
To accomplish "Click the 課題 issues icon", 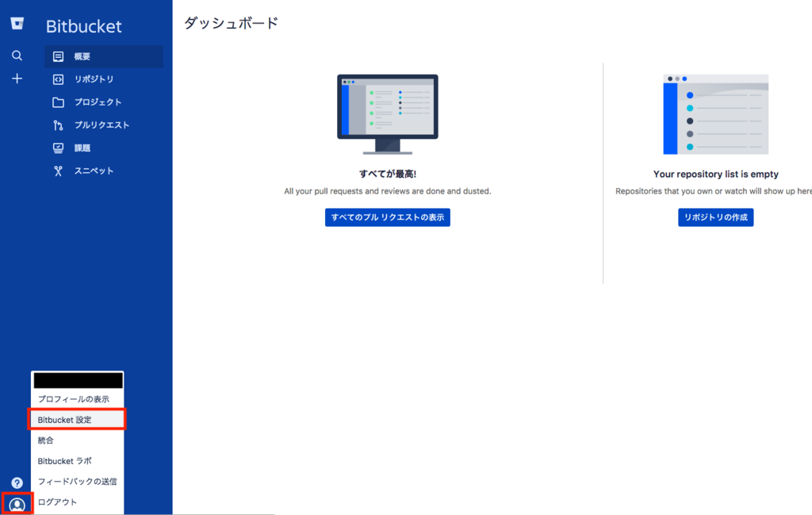I will 58,148.
